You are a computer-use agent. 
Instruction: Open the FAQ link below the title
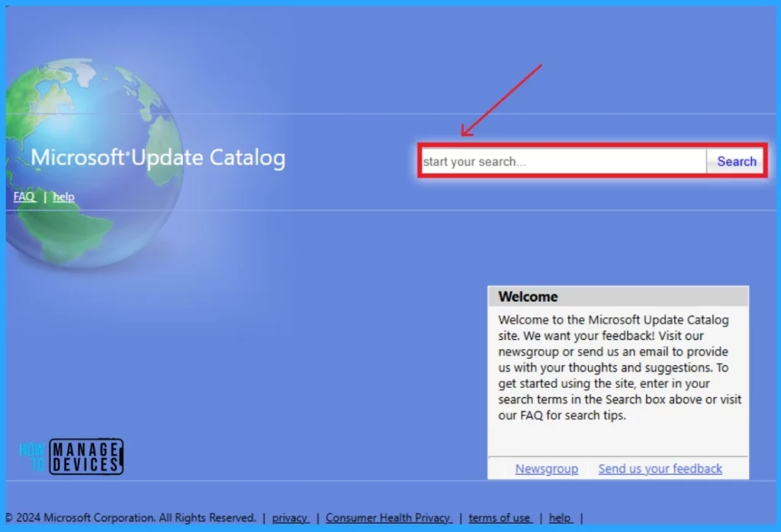[x=24, y=197]
